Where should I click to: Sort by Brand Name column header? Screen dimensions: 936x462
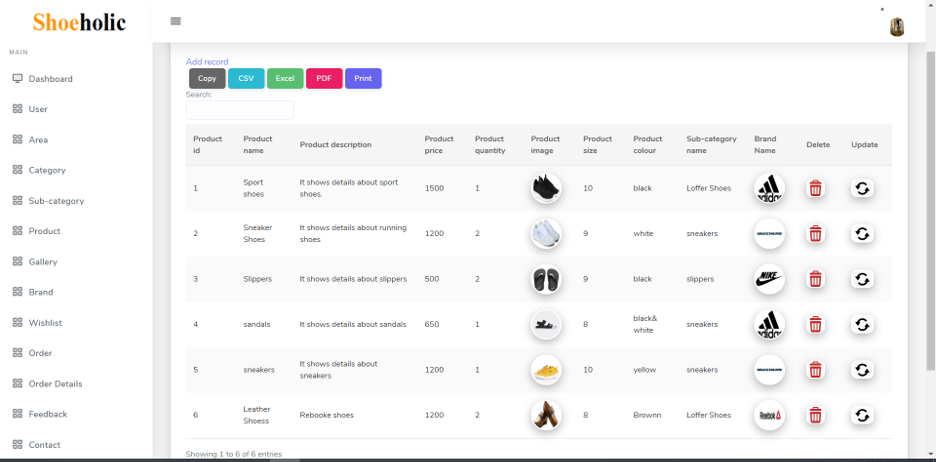(765, 144)
